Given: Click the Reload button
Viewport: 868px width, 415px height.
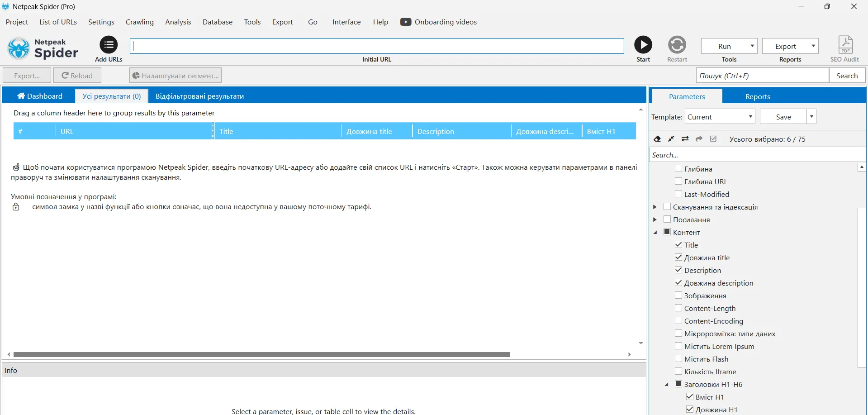Looking at the screenshot, I should pyautogui.click(x=77, y=76).
